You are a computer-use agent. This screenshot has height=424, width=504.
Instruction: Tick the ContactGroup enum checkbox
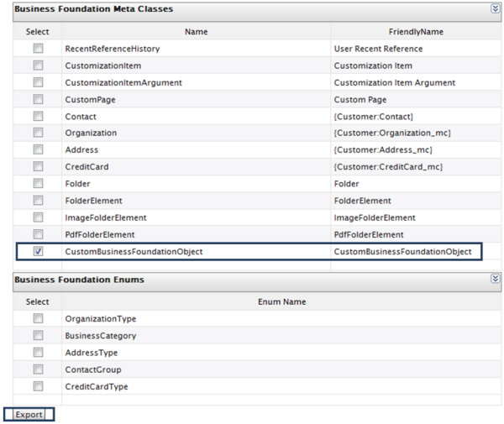click(x=38, y=369)
